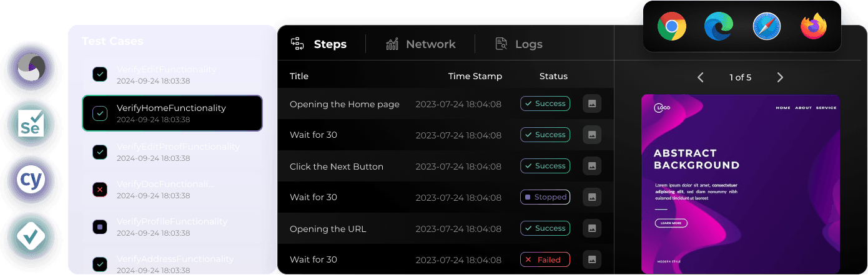This screenshot has height=275, width=868.
Task: Switch to the Network tab
Action: [x=421, y=44]
